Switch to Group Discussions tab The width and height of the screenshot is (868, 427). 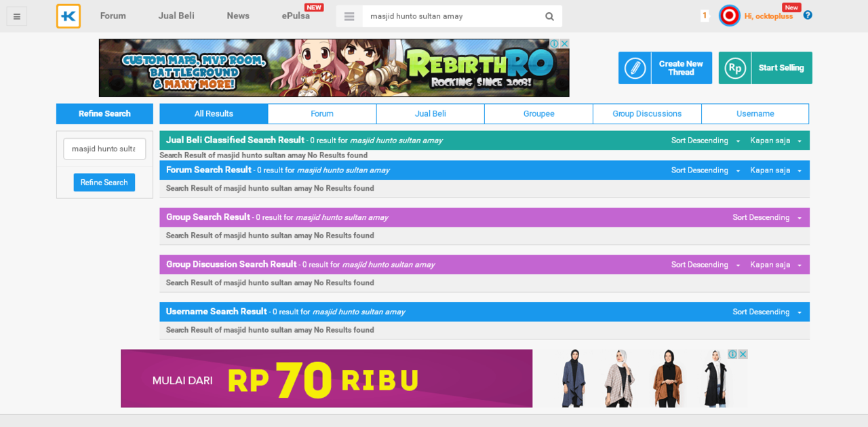point(647,113)
